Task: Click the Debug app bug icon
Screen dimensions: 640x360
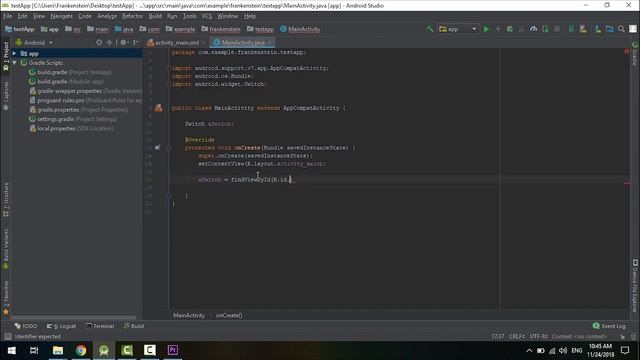Action: pos(510,29)
